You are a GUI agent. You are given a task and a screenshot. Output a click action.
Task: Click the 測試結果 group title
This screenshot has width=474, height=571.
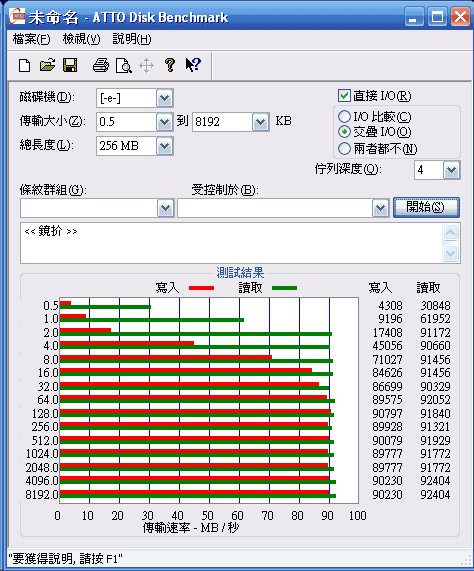tap(240, 272)
